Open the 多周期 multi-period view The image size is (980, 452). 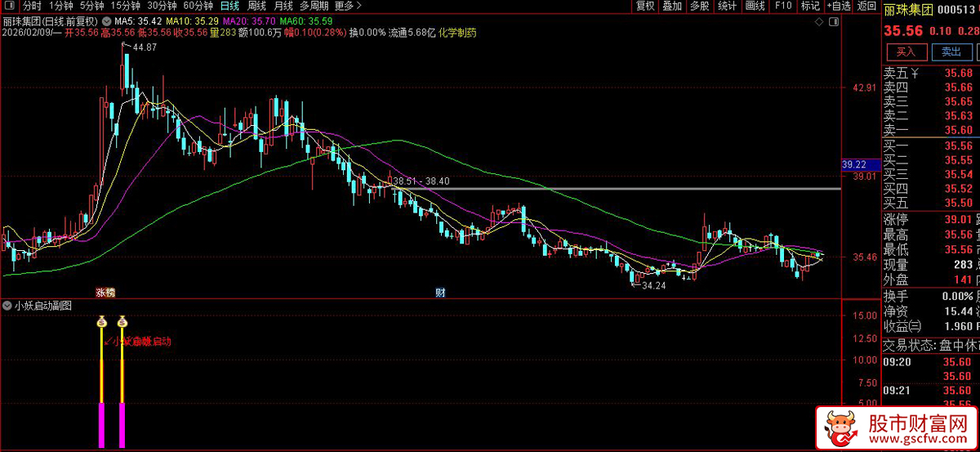pyautogui.click(x=314, y=6)
